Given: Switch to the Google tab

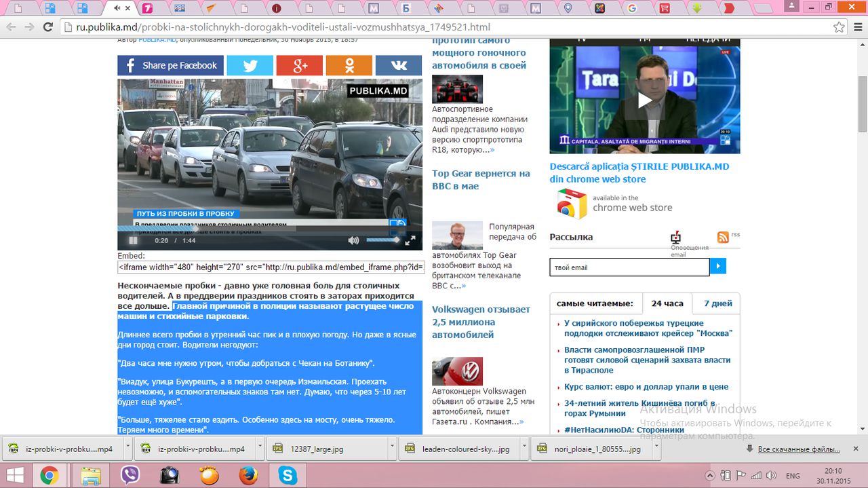Looking at the screenshot, I should pos(632,8).
